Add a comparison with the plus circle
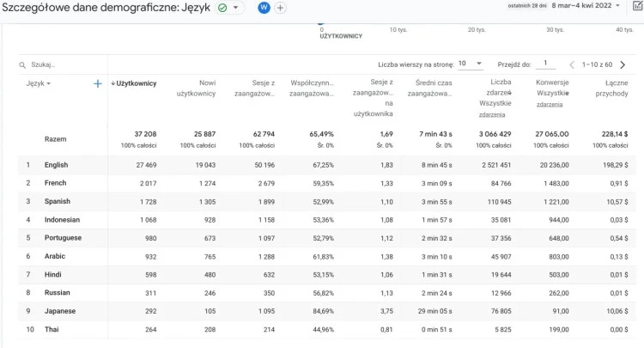Viewport: 644px width, 348px height. click(280, 8)
